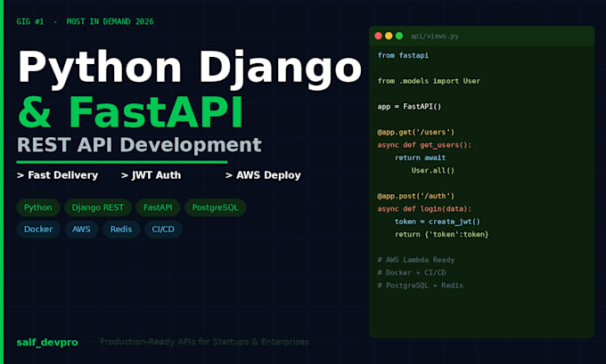Click the red close dot in code window

pos(379,36)
